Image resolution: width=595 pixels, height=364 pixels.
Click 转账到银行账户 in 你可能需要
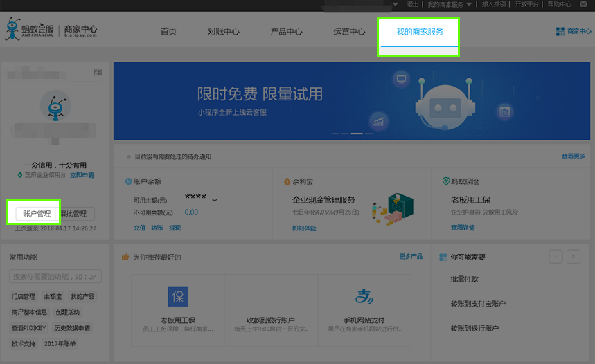474,328
